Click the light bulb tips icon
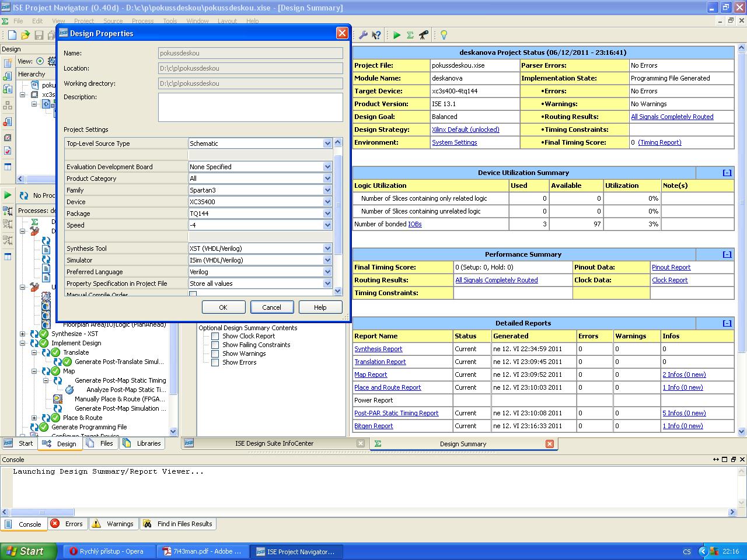The height and width of the screenshot is (560, 747). [444, 36]
